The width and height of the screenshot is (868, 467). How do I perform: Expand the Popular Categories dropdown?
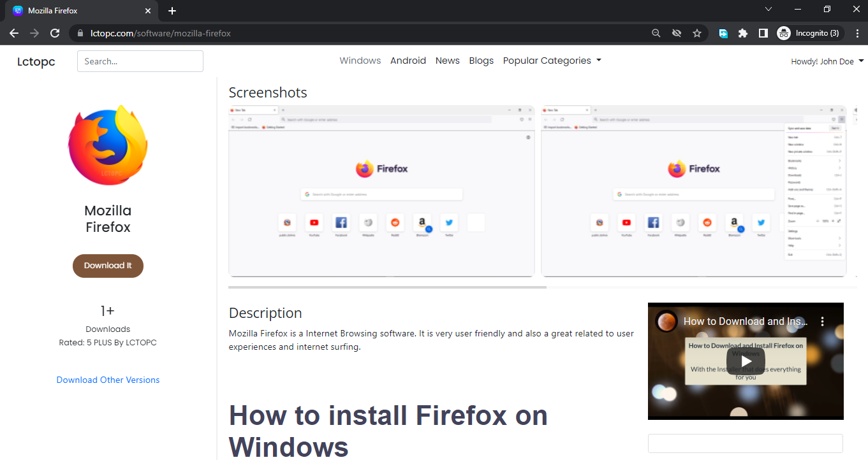[x=552, y=61]
